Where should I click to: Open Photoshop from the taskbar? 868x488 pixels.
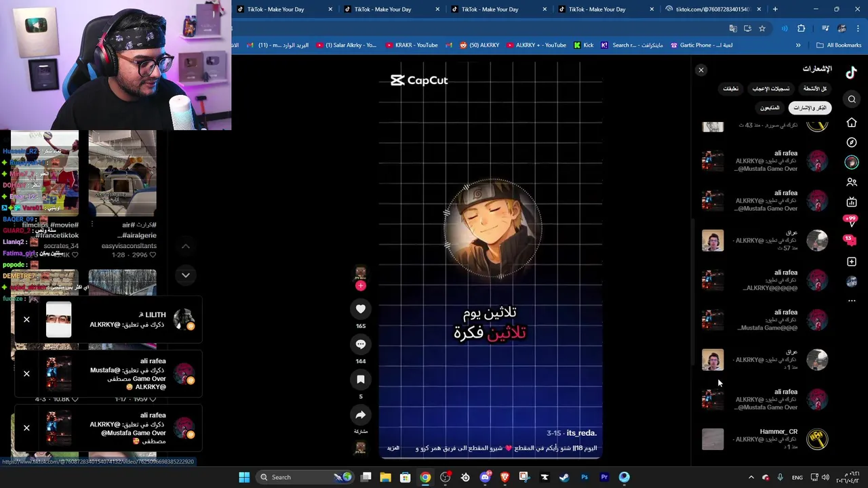point(585,477)
